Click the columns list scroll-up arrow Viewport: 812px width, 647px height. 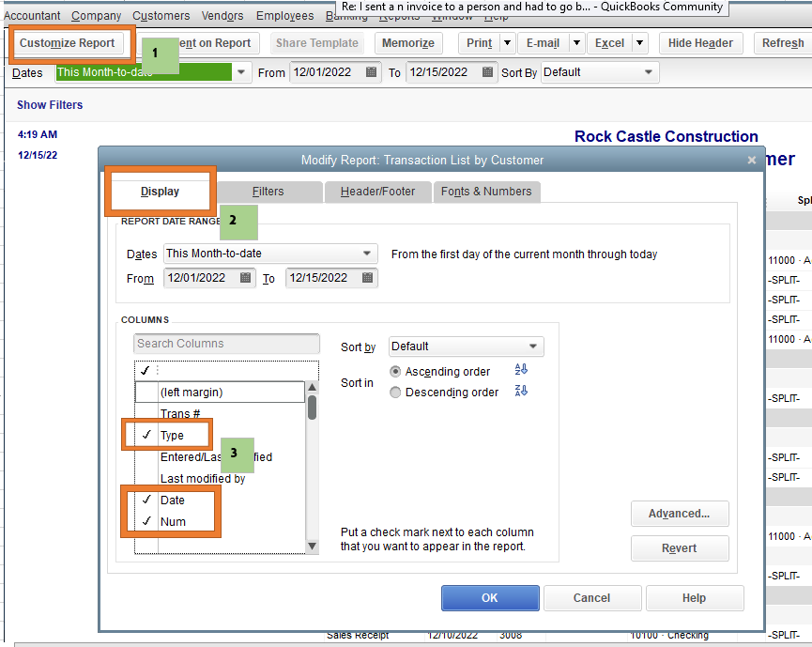pyautogui.click(x=312, y=387)
